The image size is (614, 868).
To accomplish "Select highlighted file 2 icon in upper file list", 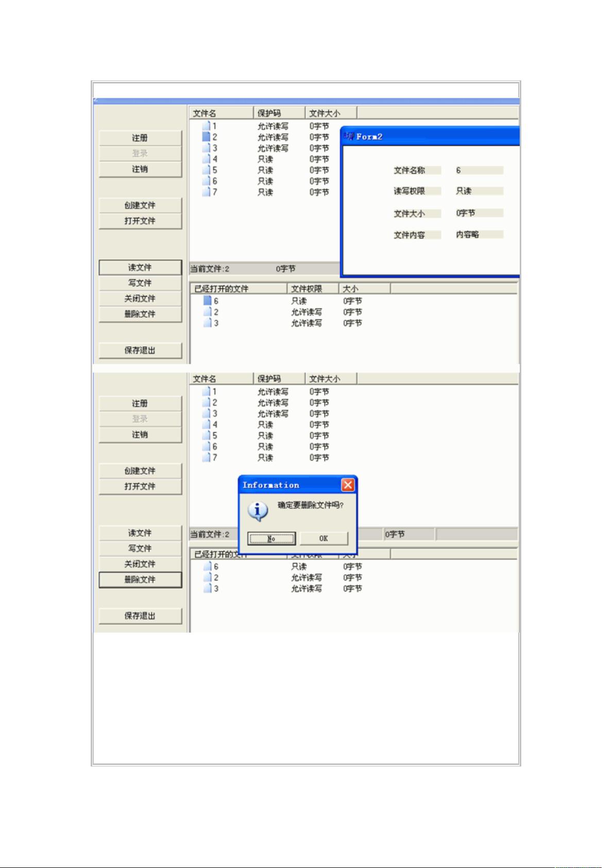I will [x=207, y=137].
